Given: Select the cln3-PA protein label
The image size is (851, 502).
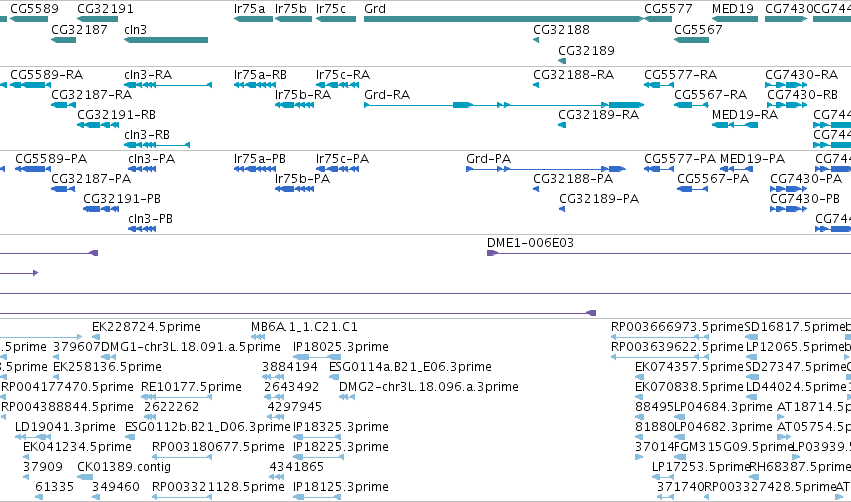Looking at the screenshot, I should (151, 158).
